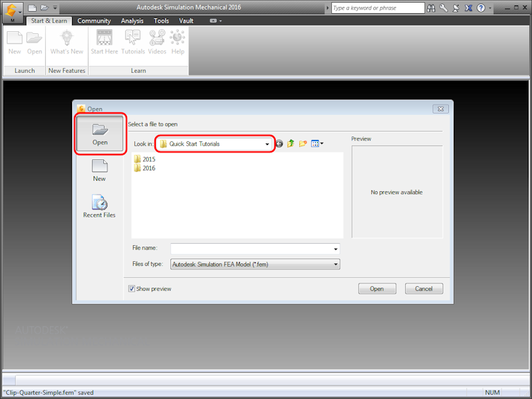This screenshot has width=532, height=399.
Task: Select New in the dialog sidebar
Action: pos(100,170)
